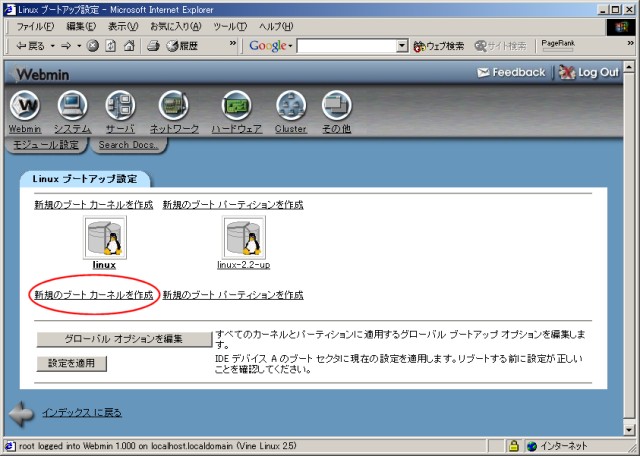Open the モジュール設定 tab

click(46, 145)
